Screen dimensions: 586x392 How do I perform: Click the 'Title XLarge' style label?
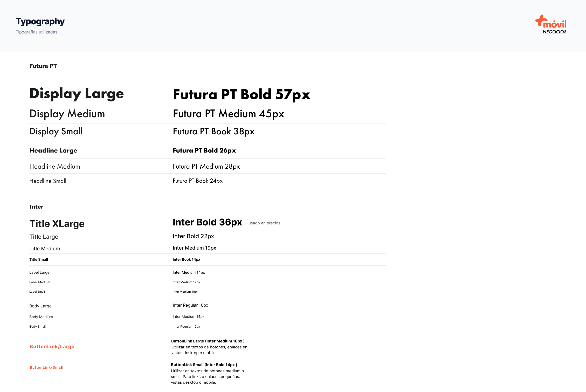[x=57, y=224]
